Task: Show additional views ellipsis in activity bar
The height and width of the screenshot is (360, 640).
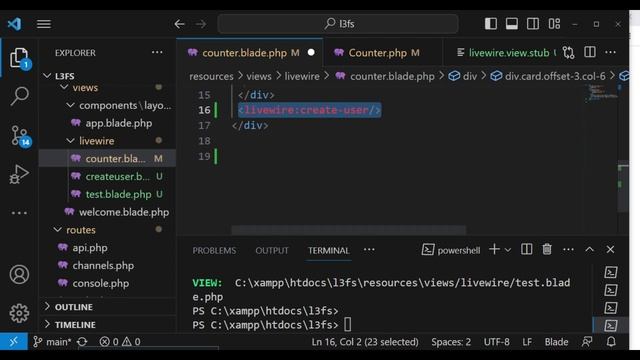Action: point(19,213)
